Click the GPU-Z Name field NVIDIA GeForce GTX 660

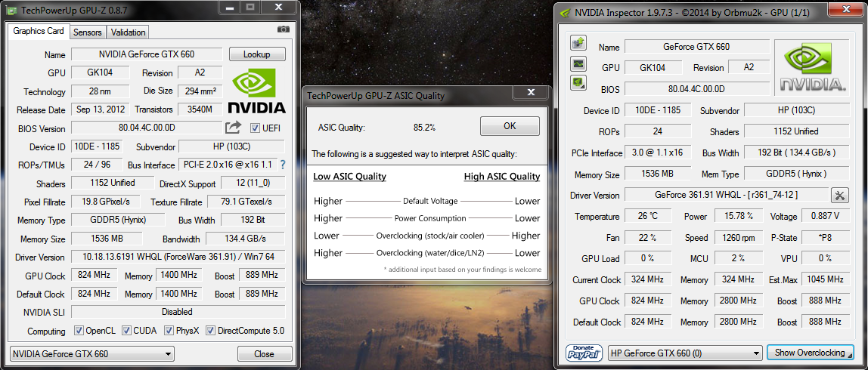(147, 54)
